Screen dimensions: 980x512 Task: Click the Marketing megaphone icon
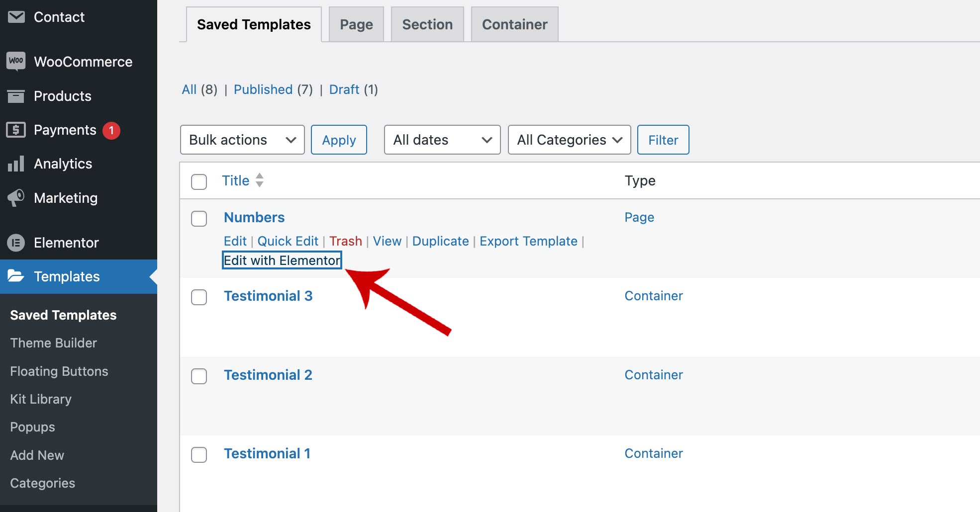16,198
